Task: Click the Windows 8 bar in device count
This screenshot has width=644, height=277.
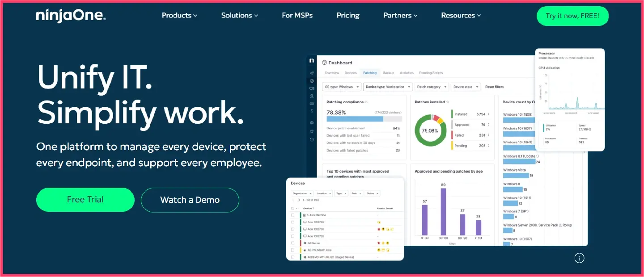Action: 513,189
